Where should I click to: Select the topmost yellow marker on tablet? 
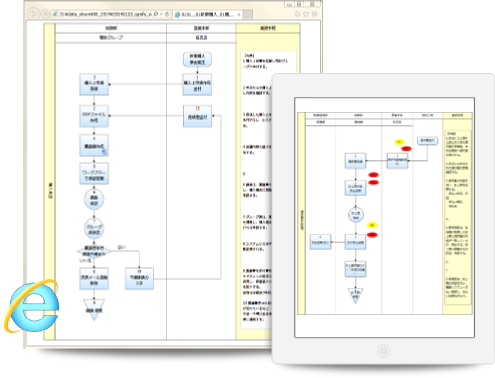click(399, 142)
